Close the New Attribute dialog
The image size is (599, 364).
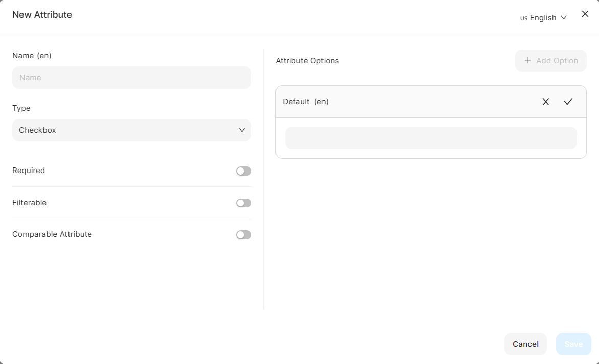pyautogui.click(x=585, y=14)
